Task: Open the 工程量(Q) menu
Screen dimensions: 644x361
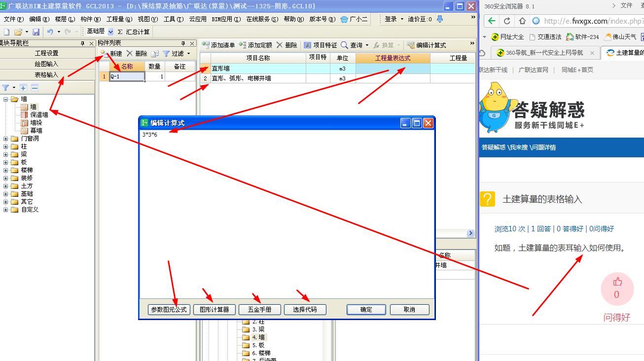Action: 119,19
